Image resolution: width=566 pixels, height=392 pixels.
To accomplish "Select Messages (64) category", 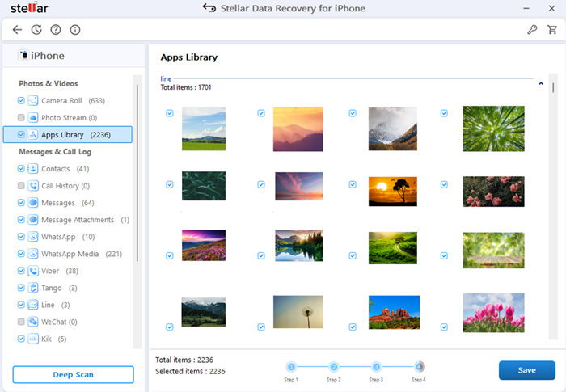I will [x=68, y=203].
